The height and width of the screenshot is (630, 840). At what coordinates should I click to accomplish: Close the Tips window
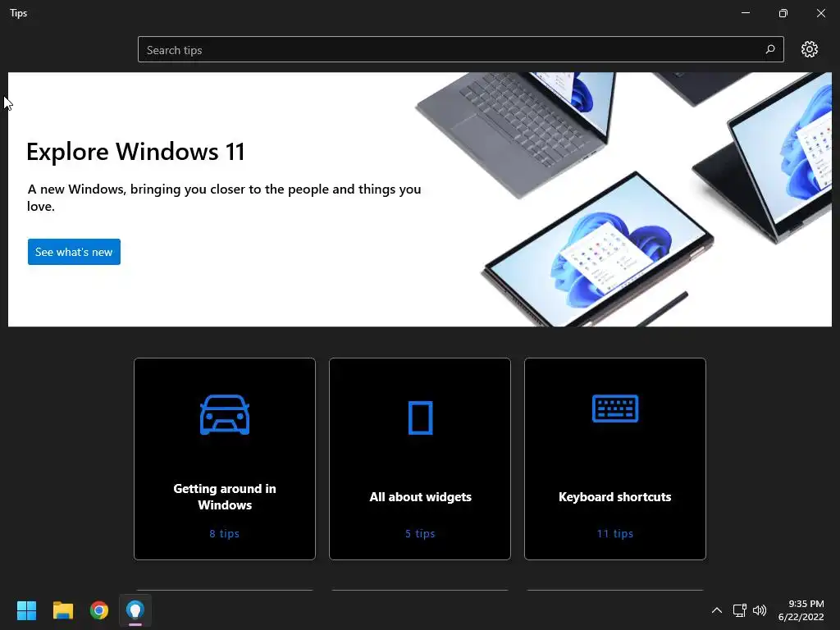[820, 13]
